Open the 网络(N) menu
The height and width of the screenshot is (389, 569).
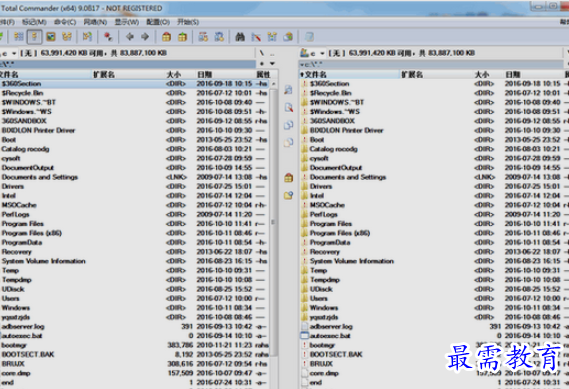click(x=95, y=22)
